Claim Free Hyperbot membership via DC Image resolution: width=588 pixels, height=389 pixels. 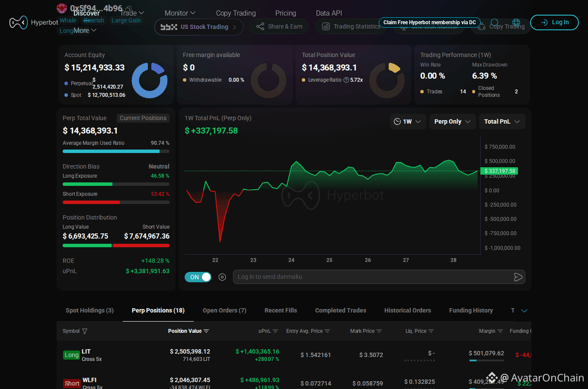[430, 22]
